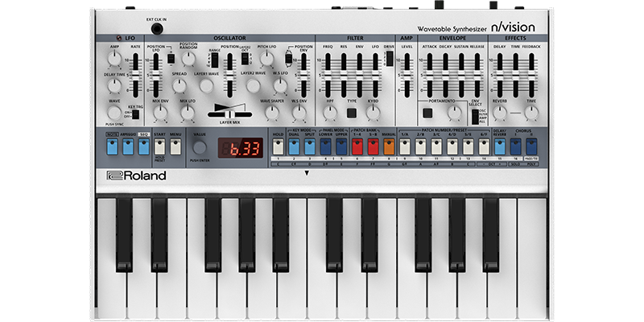
Task: Toggle the Hold button
Action: point(278,147)
